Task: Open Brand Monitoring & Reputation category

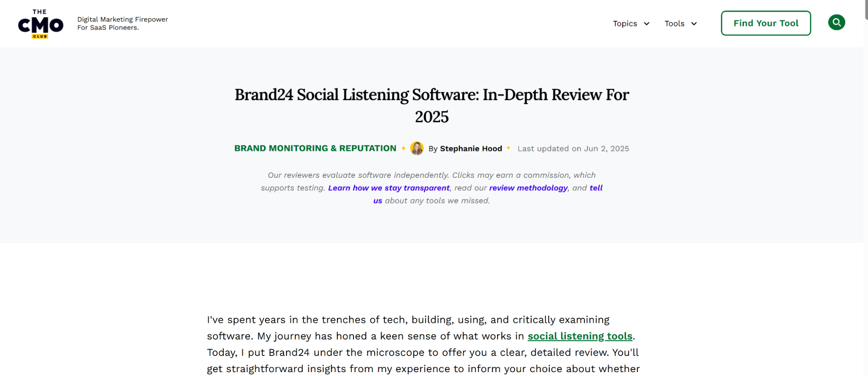Action: (315, 148)
